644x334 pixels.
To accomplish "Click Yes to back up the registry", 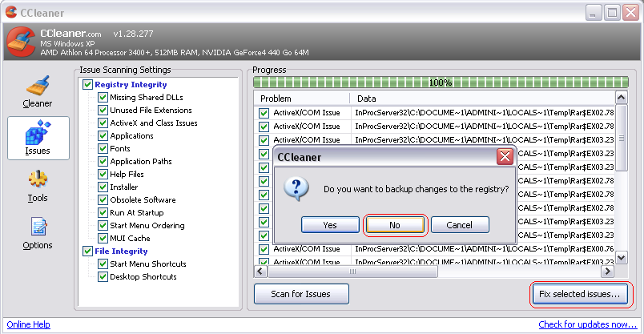I will (x=330, y=225).
